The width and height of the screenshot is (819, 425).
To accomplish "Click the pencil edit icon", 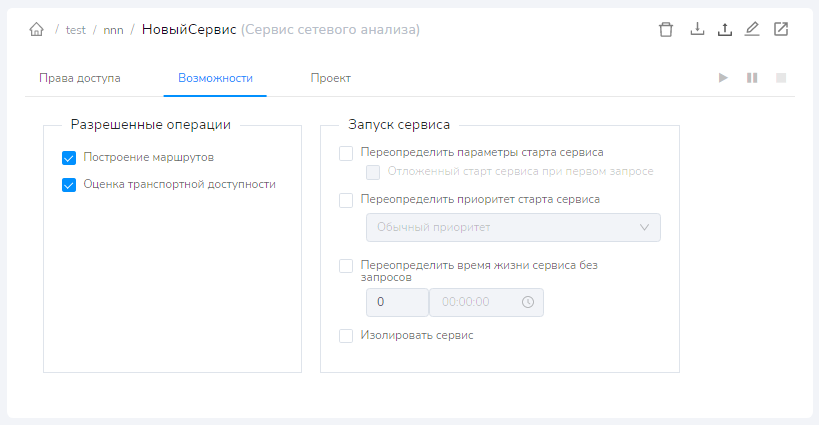I will point(753,29).
